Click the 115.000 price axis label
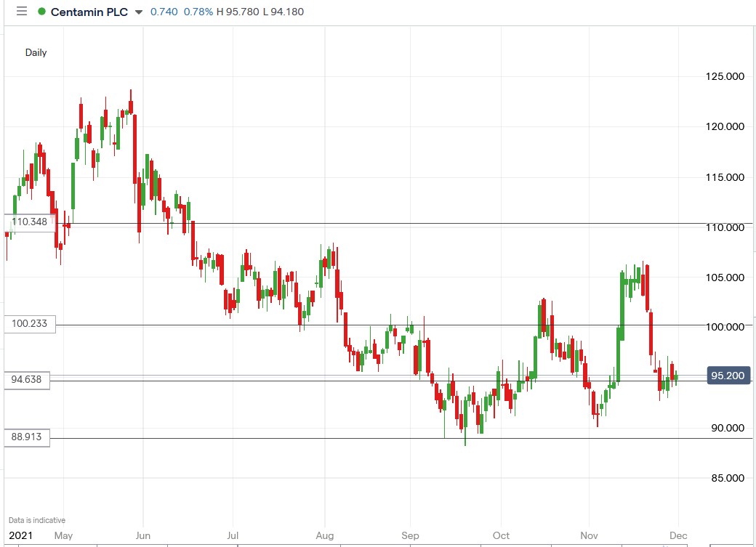Viewport: 756px width, 547px height. point(725,177)
